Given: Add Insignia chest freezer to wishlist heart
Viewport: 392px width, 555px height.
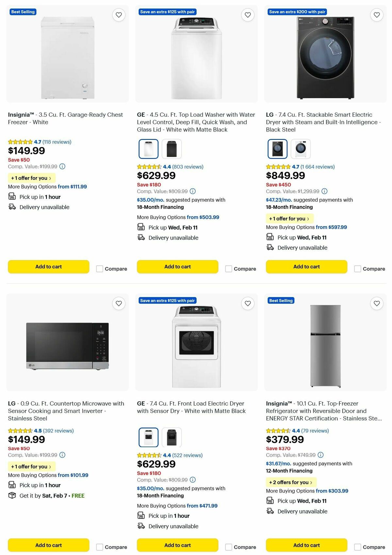Looking at the screenshot, I should (x=119, y=15).
